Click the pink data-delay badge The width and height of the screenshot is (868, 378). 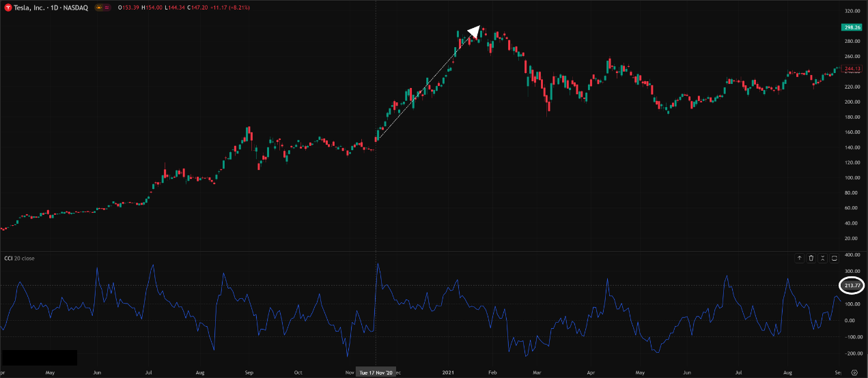(108, 7)
